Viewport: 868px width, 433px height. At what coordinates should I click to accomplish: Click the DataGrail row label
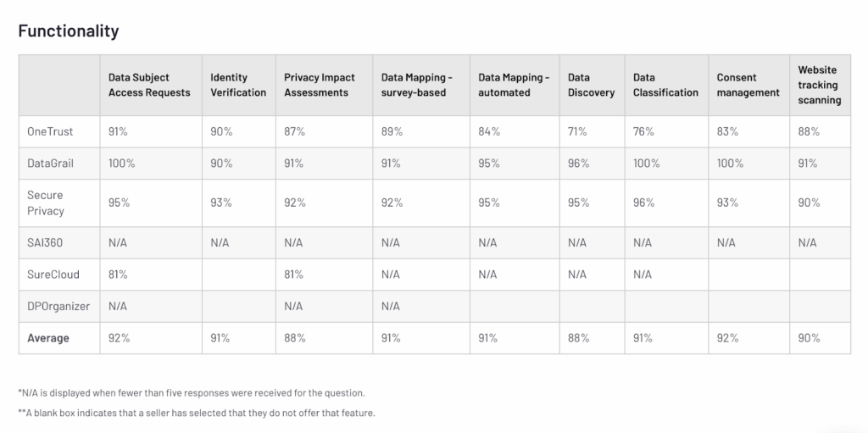click(x=53, y=163)
